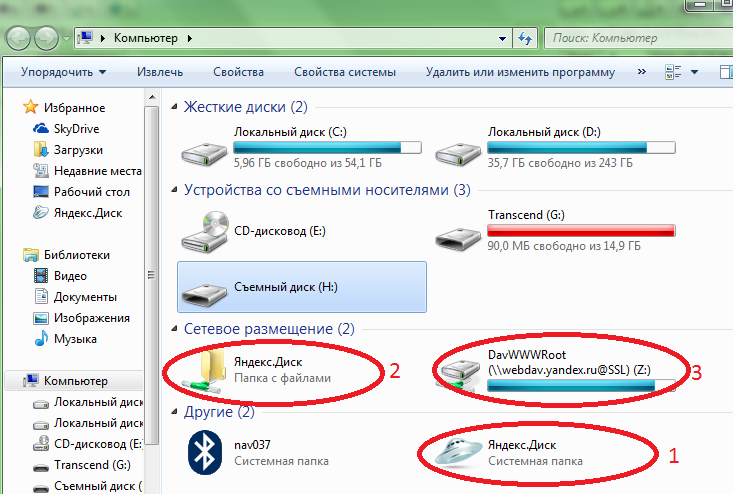Click Удалить или изменить программу
The image size is (733, 499).
click(x=520, y=72)
